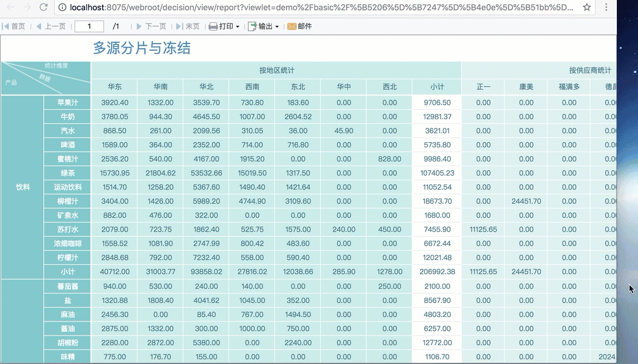Click the value 206992.38 subtotal cell
This screenshot has width=638, height=364.
(x=437, y=272)
